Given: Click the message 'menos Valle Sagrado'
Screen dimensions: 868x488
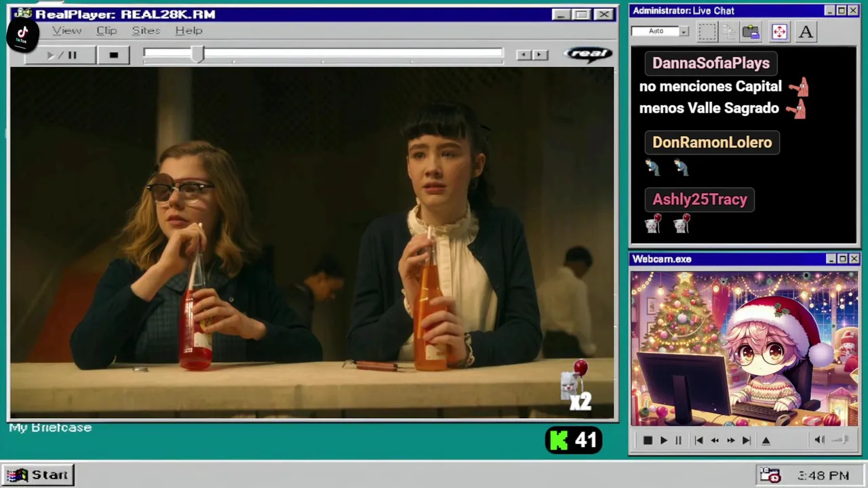Looking at the screenshot, I should tap(709, 108).
